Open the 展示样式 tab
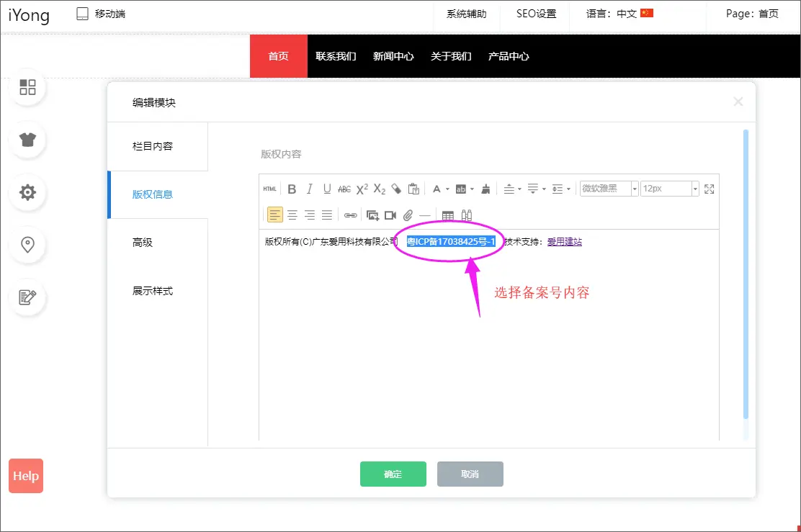This screenshot has width=801, height=532. 153,291
